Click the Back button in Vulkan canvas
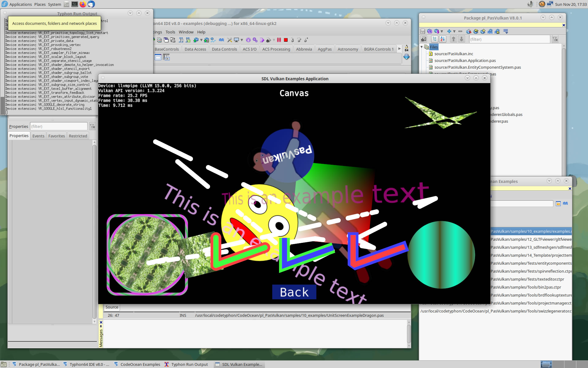Viewport: 588px width, 368px height. tap(294, 292)
